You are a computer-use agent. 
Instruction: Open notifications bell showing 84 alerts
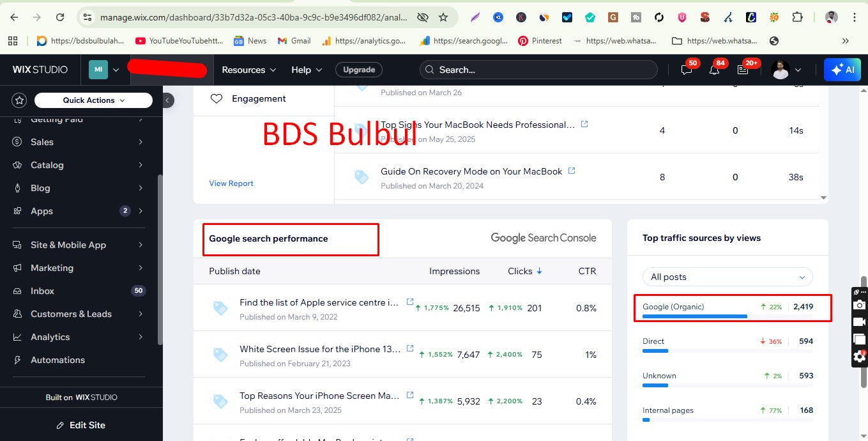[715, 70]
